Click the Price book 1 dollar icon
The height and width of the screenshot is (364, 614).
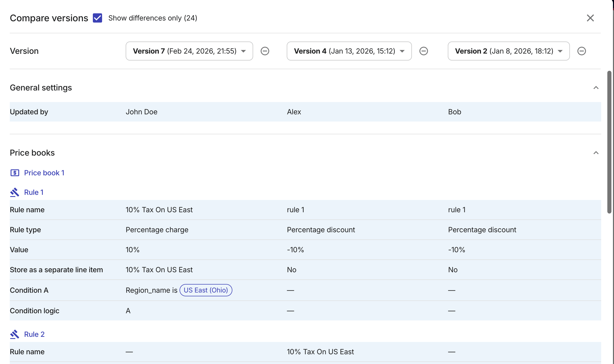point(15,173)
